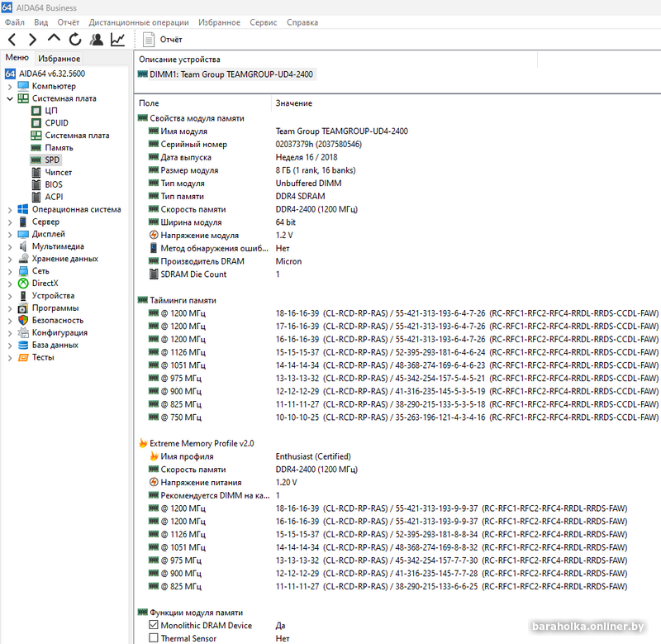Expand the Сервер tree node
Image resolution: width=661 pixels, height=644 pixels.
coord(10,222)
